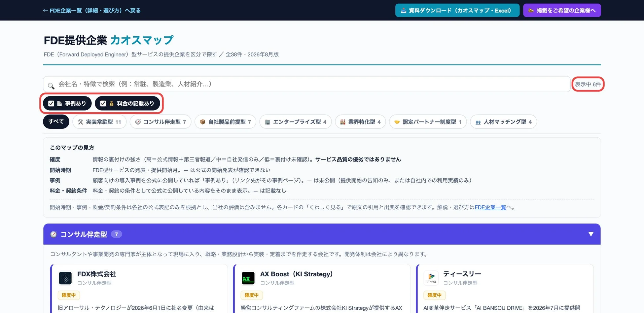Go back to the FDE企業一覧 page
The image size is (644, 313).
(x=91, y=11)
